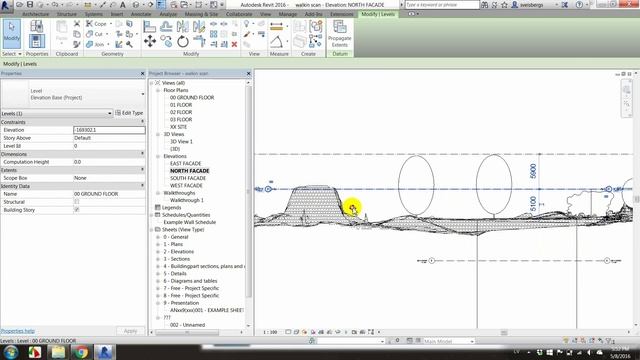
Task: Click the Elevation value input field
Action: point(109,130)
